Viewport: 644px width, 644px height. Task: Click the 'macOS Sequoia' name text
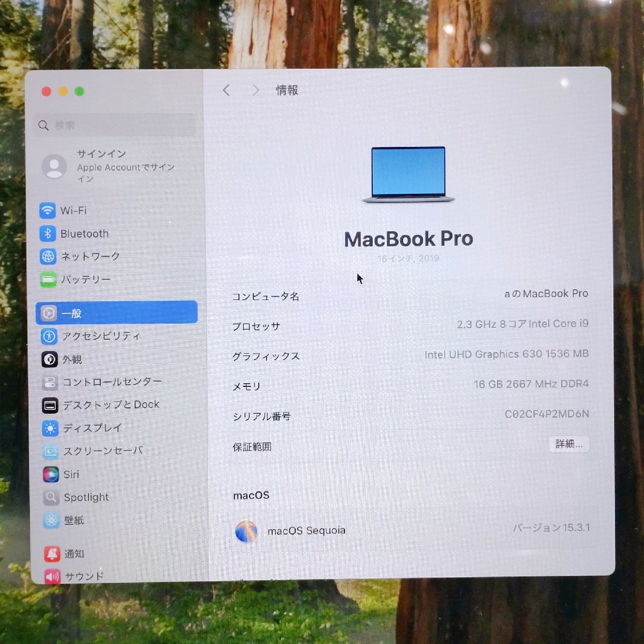(306, 531)
